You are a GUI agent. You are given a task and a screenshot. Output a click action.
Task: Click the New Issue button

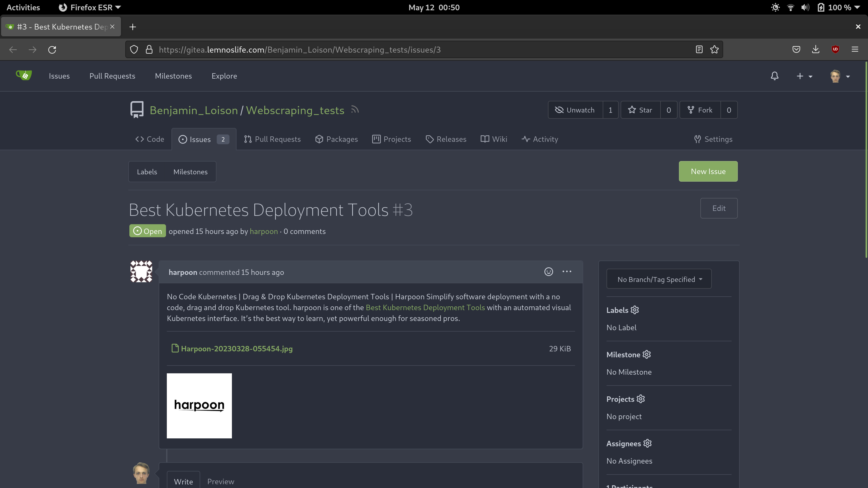click(708, 171)
